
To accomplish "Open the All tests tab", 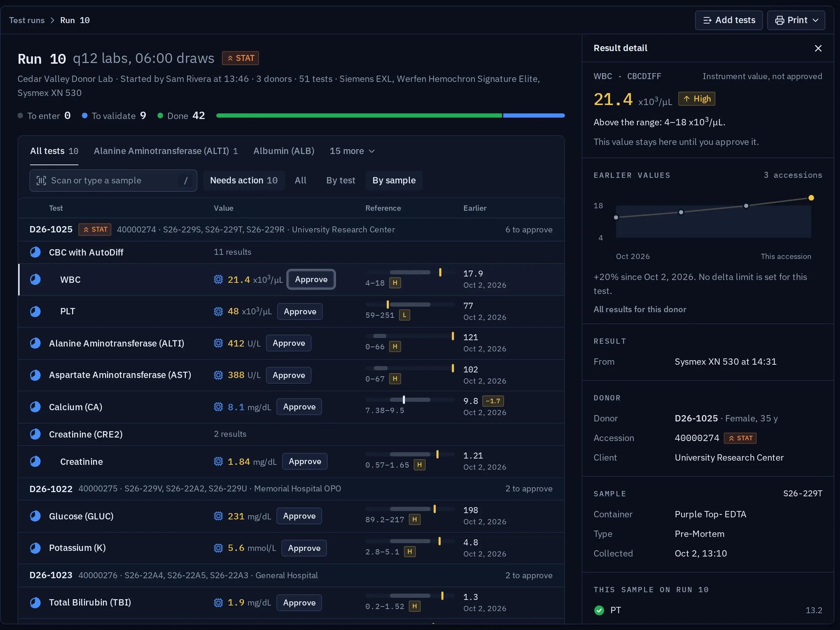I will [x=54, y=151].
